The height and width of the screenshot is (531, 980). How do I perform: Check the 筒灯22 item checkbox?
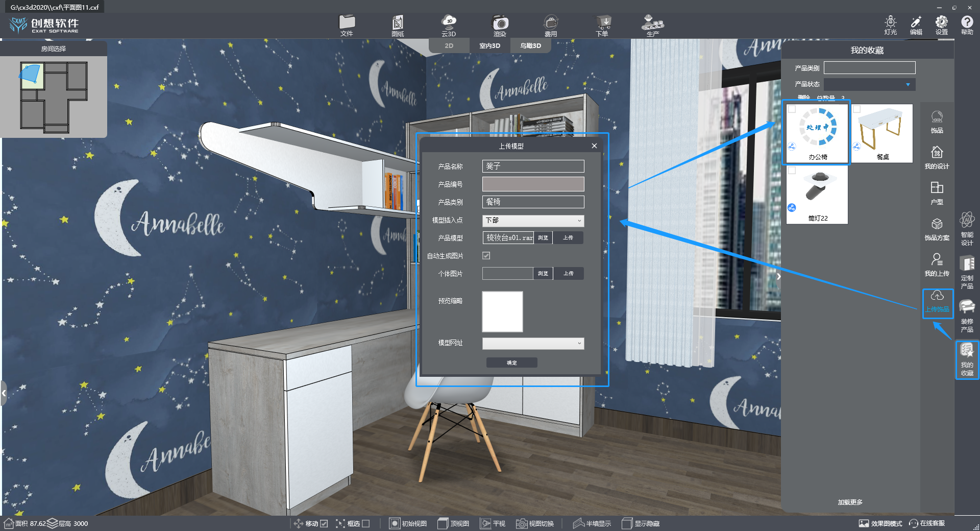[792, 170]
